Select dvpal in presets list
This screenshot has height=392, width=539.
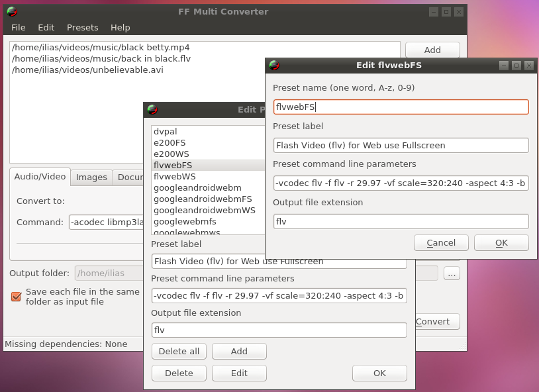pos(208,132)
